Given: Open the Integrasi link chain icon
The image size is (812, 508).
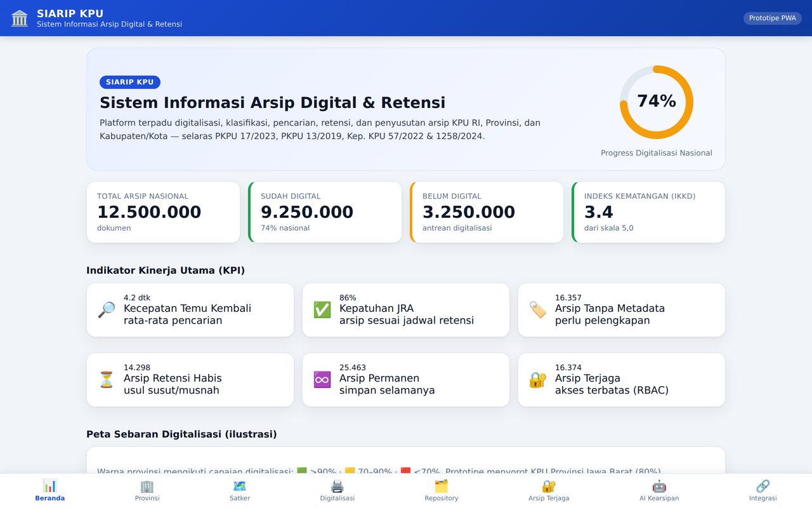Looking at the screenshot, I should pyautogui.click(x=763, y=486).
